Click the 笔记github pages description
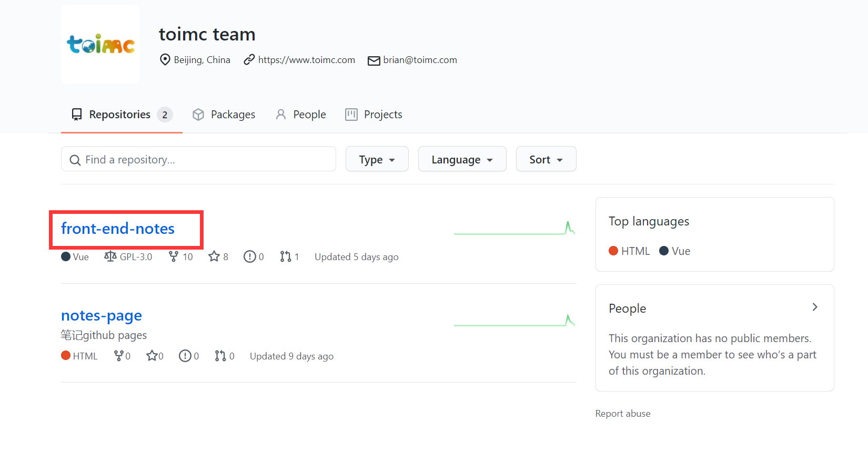The image size is (868, 453). click(x=104, y=335)
